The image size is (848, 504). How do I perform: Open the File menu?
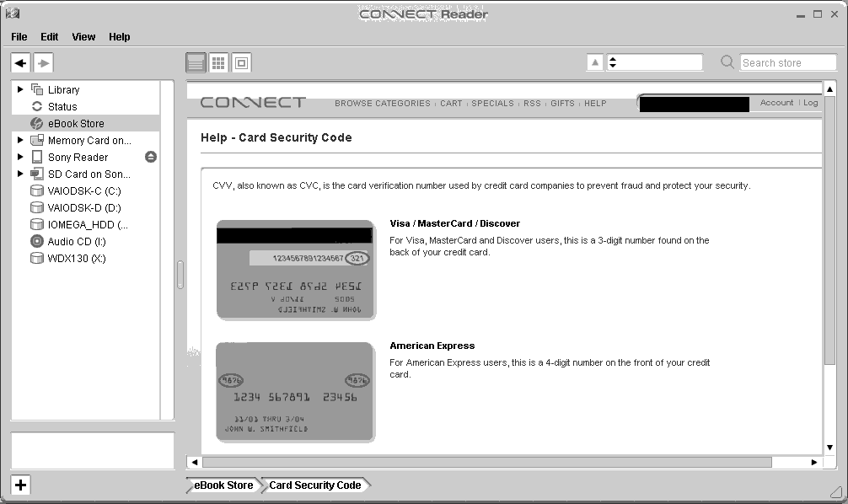[19, 37]
